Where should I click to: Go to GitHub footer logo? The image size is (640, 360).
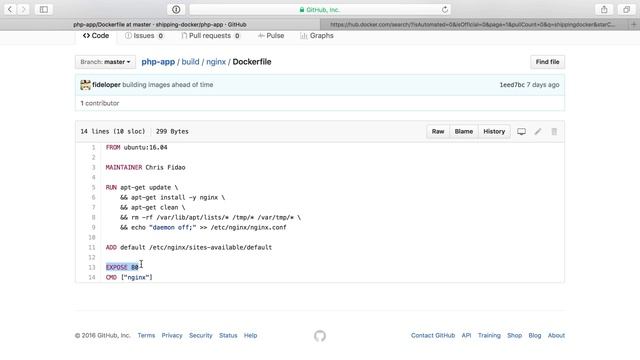320,336
